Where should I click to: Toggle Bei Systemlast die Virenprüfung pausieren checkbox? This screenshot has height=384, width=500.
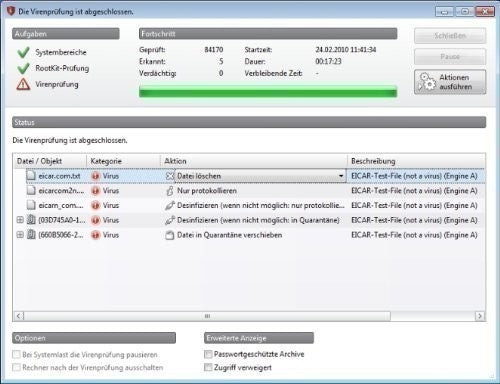pos(16,354)
